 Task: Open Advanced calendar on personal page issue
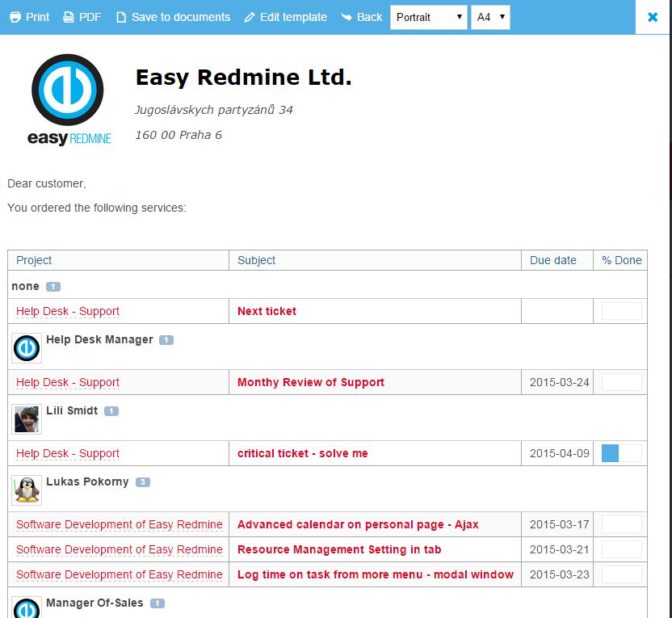click(x=358, y=524)
